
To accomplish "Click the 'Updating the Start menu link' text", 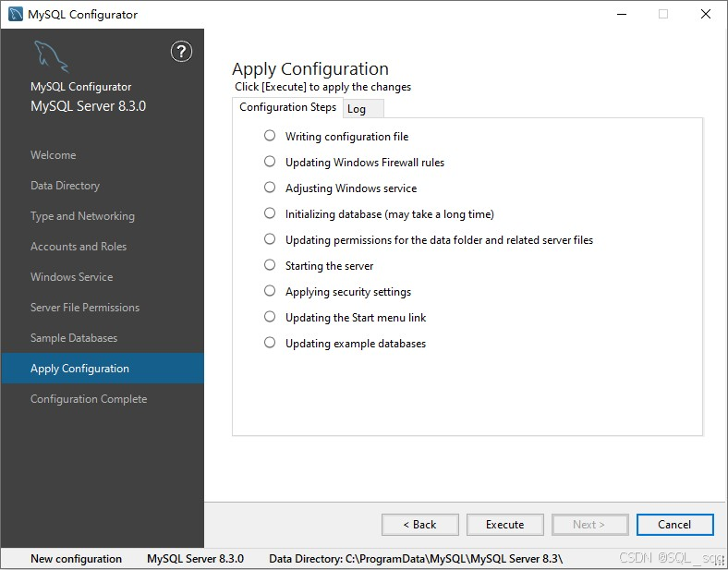I will click(x=356, y=318).
